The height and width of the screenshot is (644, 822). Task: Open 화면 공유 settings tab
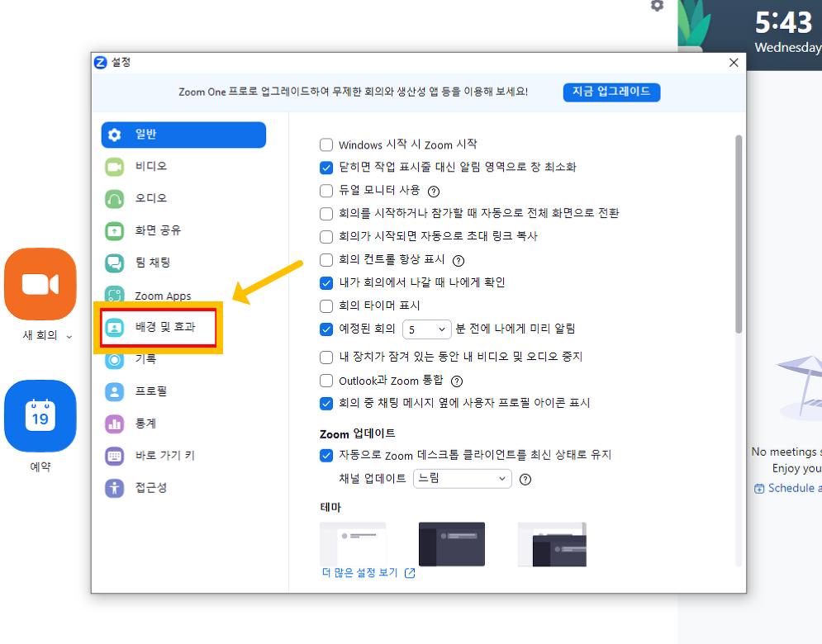183,231
